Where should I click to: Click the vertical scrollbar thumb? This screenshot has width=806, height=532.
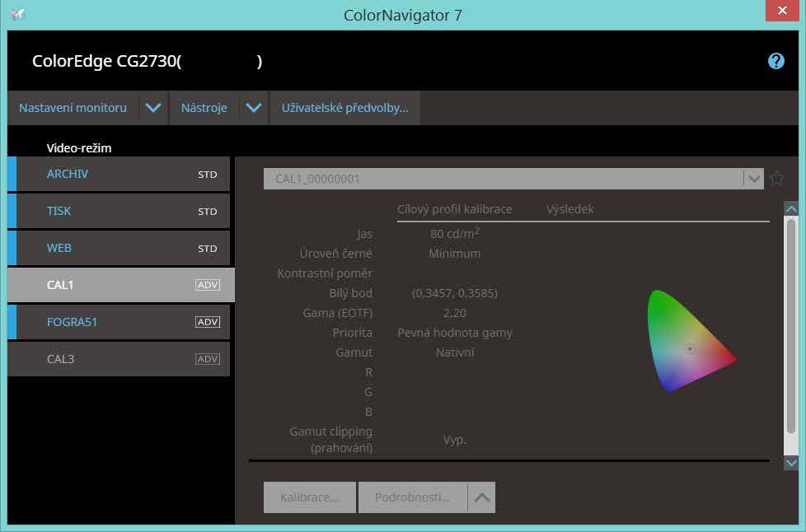791,327
